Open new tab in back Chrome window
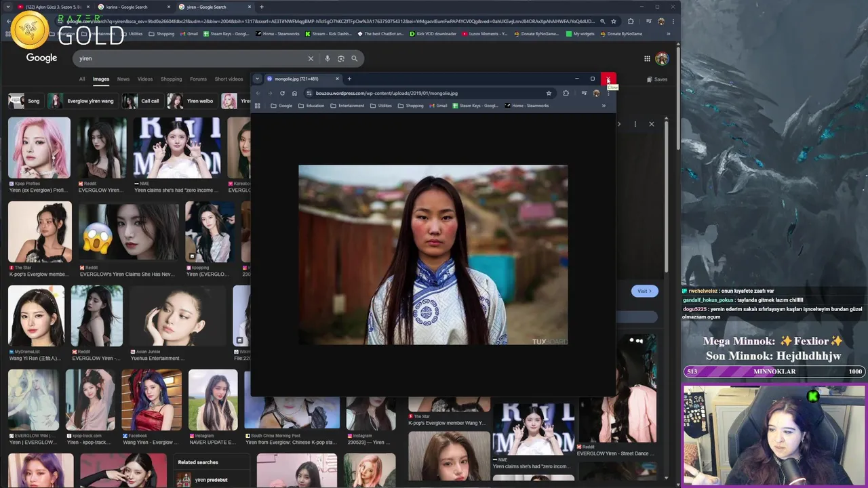 coord(262,7)
